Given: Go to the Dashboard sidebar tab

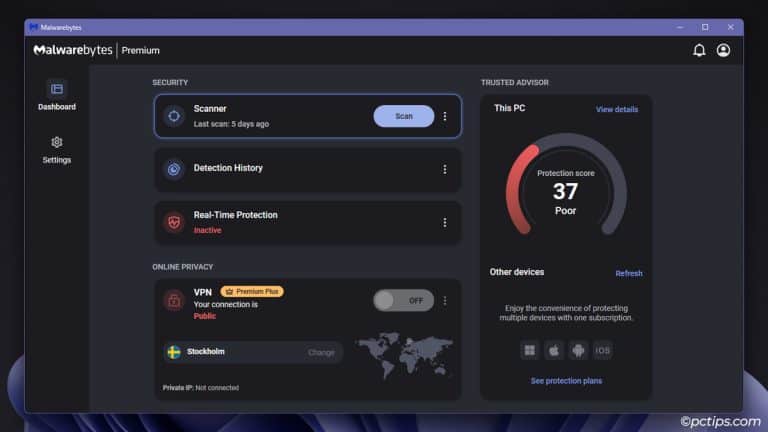Looking at the screenshot, I should click(57, 95).
